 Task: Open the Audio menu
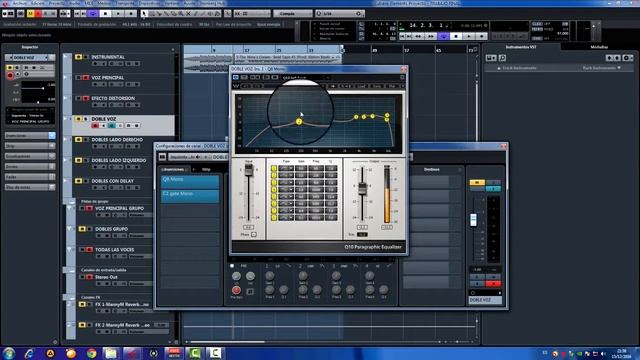(75, 3)
